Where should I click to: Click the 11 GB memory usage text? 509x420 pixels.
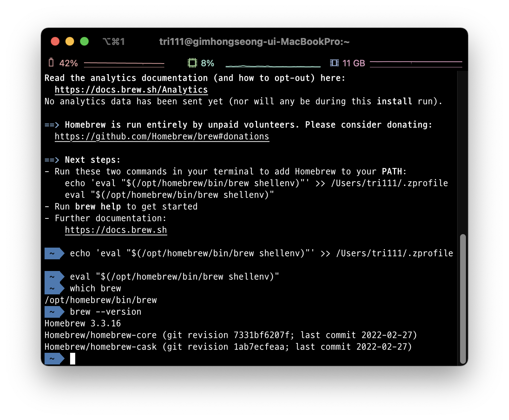coord(353,63)
